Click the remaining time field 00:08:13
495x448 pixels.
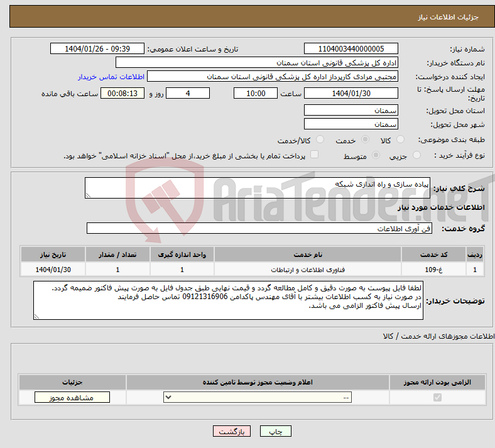122,93
